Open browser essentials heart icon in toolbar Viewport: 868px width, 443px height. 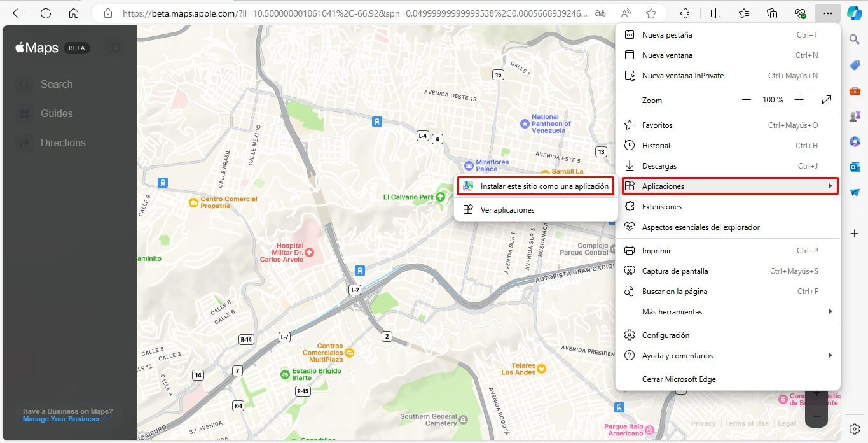[800, 13]
